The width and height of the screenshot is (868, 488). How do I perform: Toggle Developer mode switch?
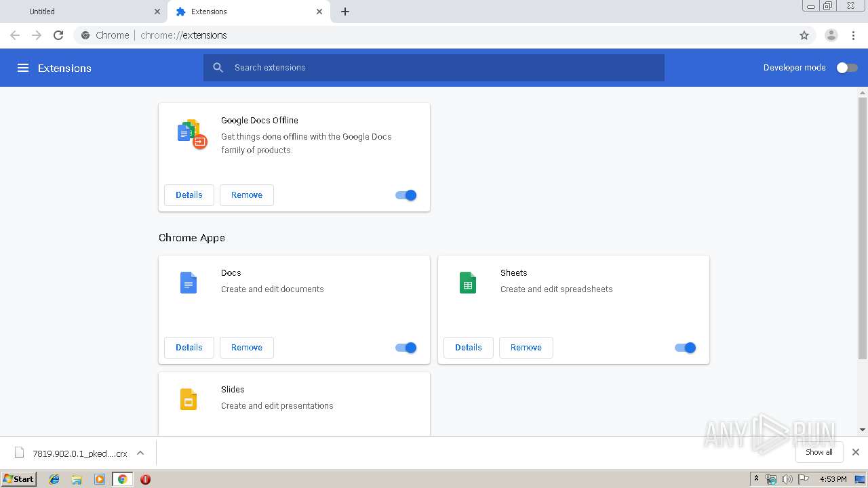click(x=847, y=68)
